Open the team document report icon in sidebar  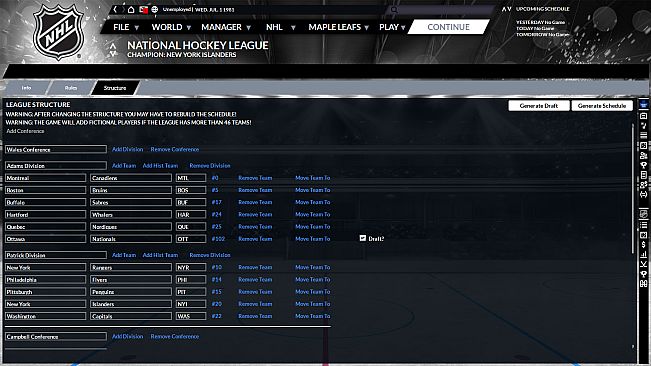coord(644,175)
